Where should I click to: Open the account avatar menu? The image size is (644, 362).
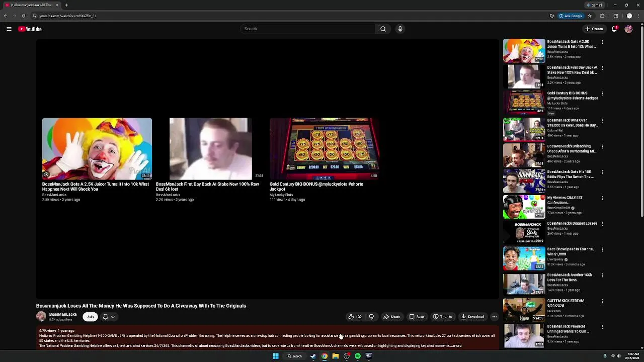pos(628,29)
